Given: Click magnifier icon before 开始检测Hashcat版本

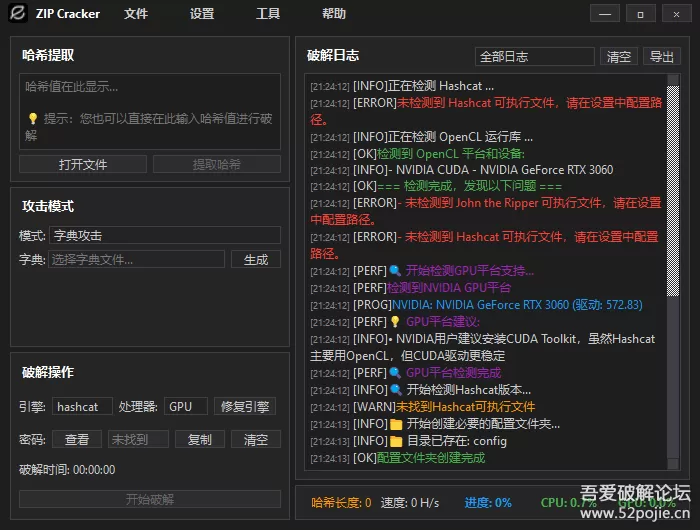Looking at the screenshot, I should tap(396, 389).
